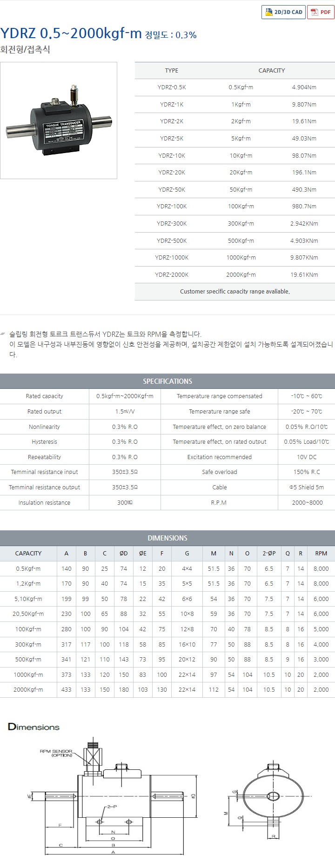335x868 pixels.
Task: Select the YDRZ-500K type cell
Action: point(172,241)
